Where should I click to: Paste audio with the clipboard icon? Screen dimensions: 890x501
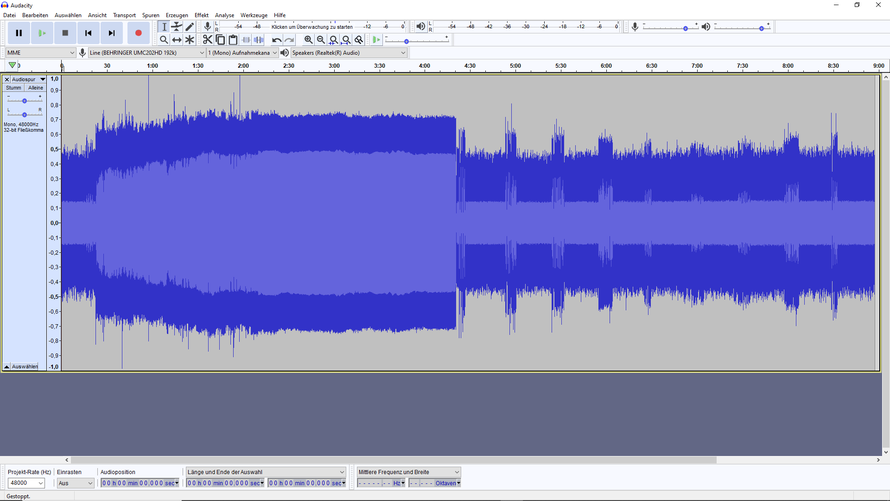pyautogui.click(x=233, y=40)
